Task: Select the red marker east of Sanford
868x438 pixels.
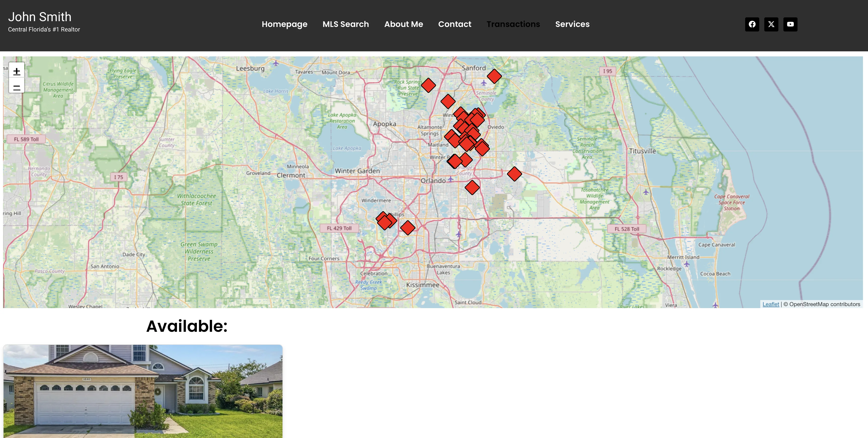Action: 494,76
